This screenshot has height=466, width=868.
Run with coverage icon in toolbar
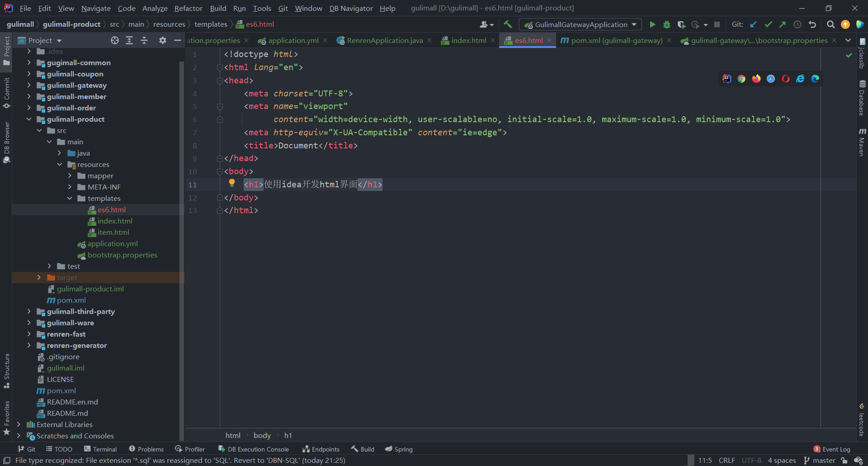tap(681, 24)
